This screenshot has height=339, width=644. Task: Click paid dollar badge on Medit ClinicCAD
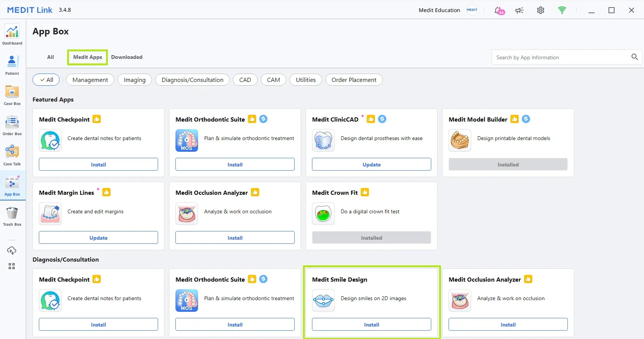[382, 119]
